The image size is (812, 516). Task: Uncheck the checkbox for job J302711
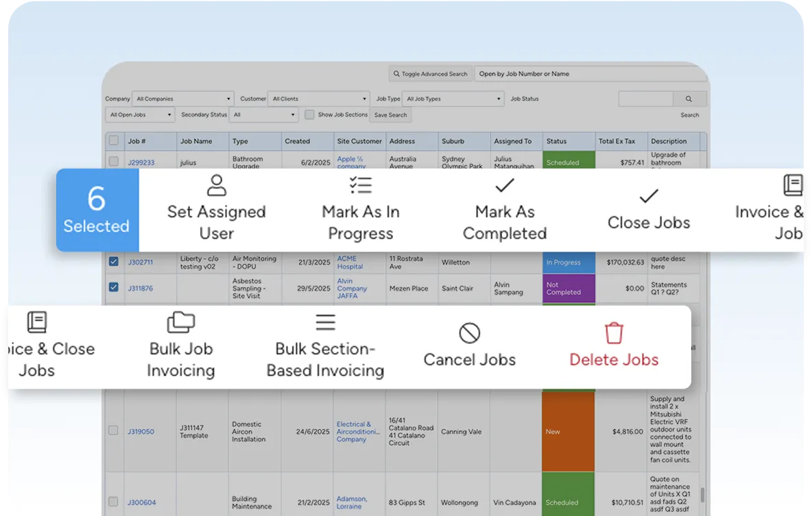click(x=114, y=261)
